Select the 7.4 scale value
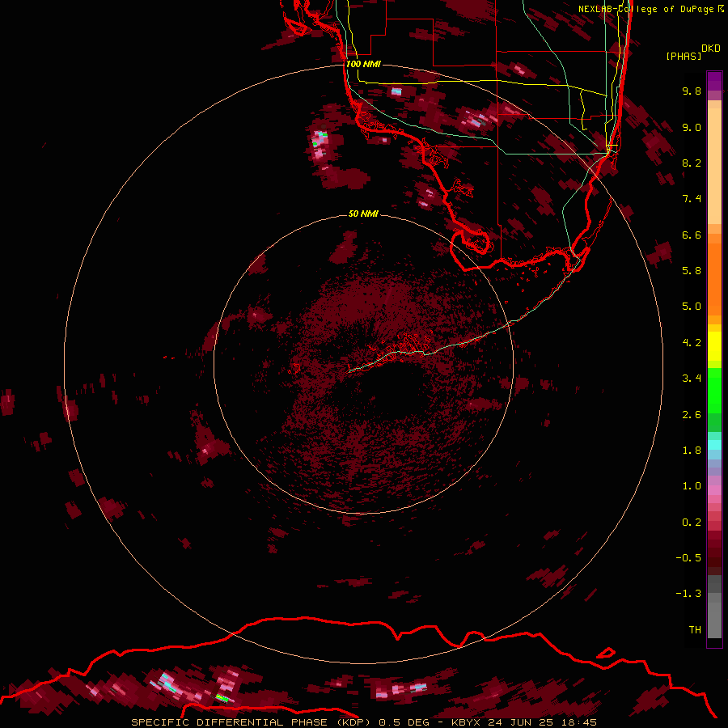This screenshot has width=728, height=728. click(692, 199)
